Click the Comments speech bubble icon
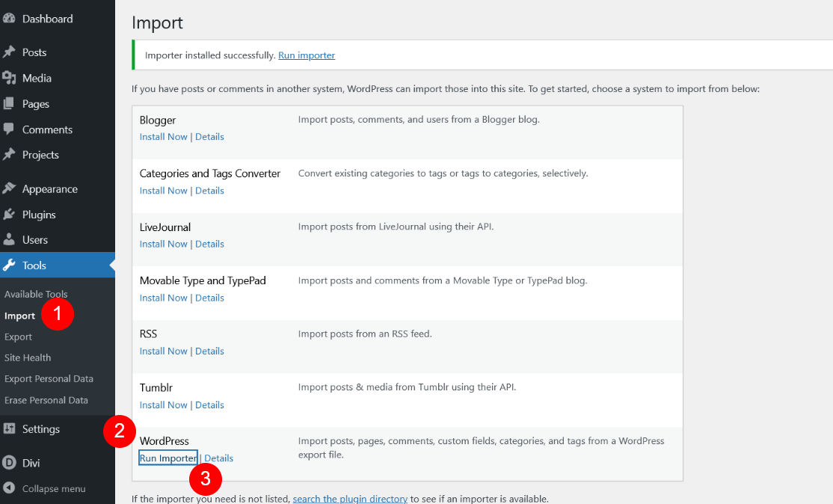833x504 pixels. 9,129
